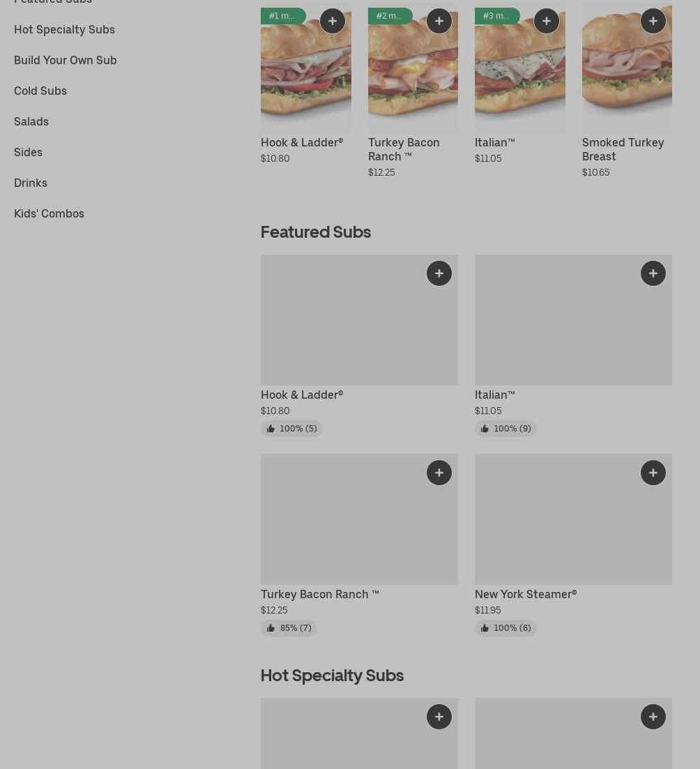Image resolution: width=700 pixels, height=769 pixels.
Task: Add second Hot Specialty Subs item plus icon
Action: (x=653, y=717)
